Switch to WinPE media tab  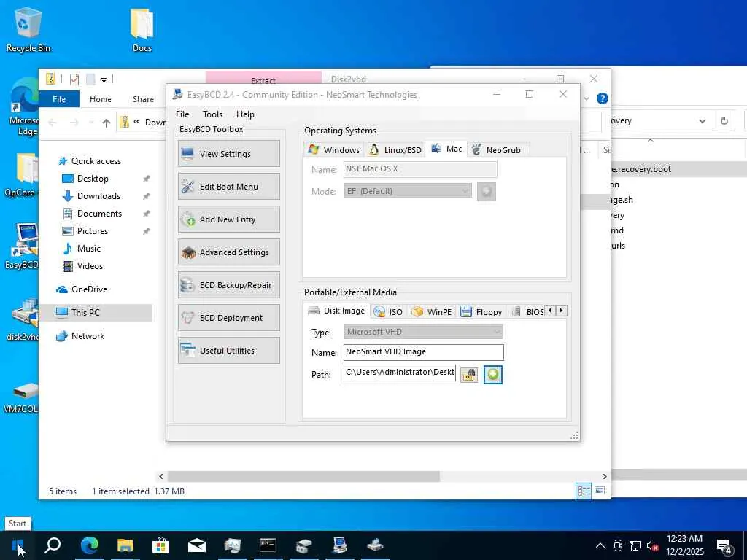click(432, 312)
